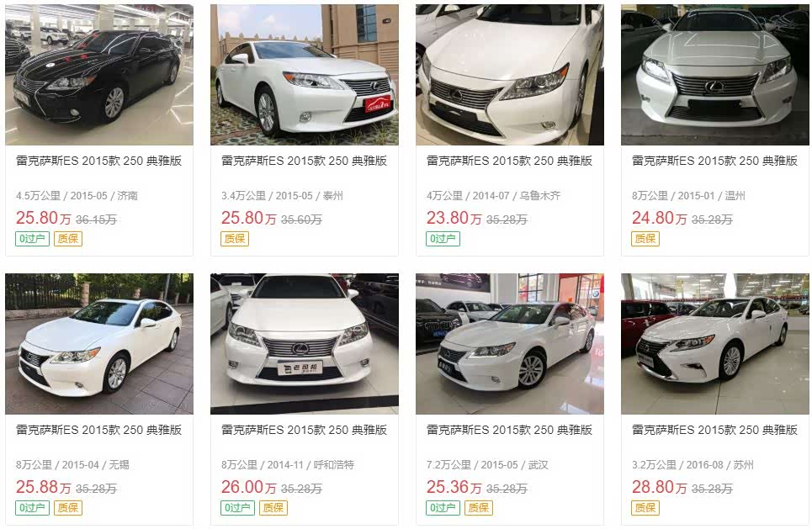Click the 质保 badge on 温州 listing
Viewport: 812px width, 529px height.
point(645,239)
